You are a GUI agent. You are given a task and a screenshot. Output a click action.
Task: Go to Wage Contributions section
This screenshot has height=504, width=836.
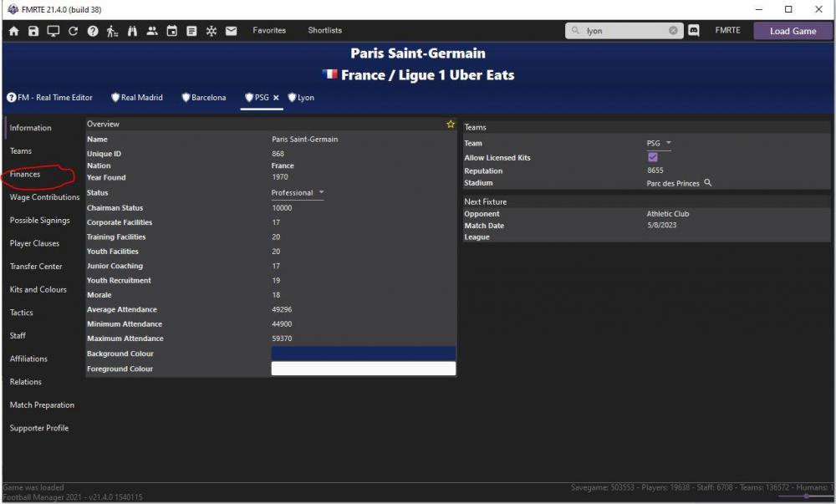click(x=45, y=197)
